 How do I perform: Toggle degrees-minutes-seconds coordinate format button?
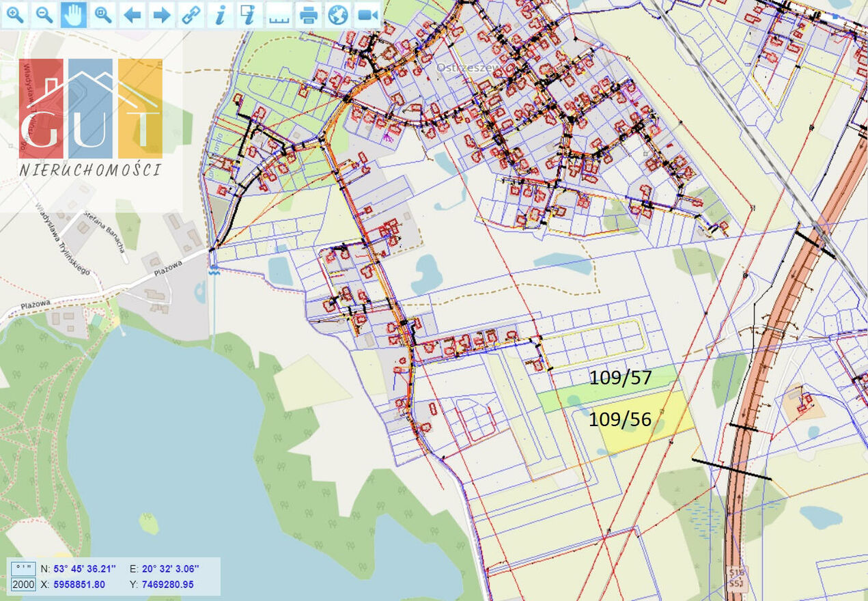(x=23, y=568)
